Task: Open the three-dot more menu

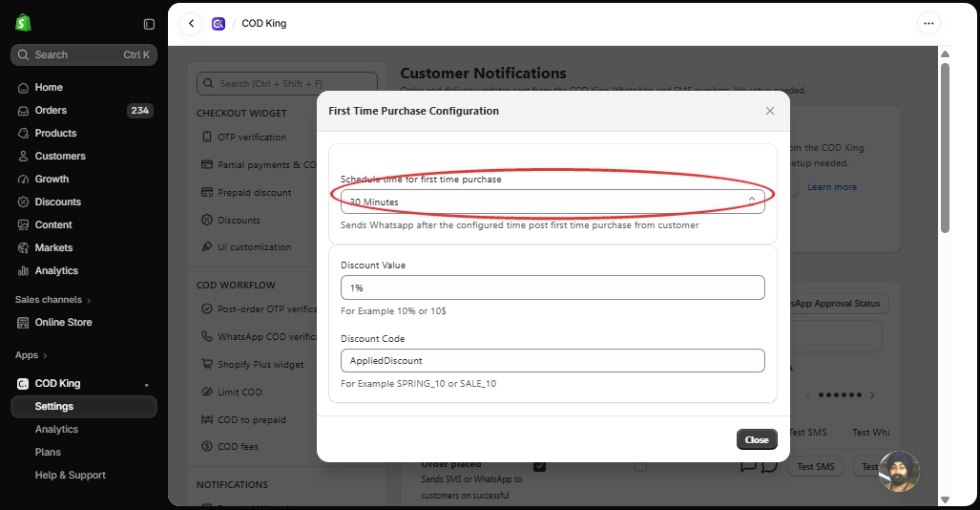Action: click(928, 24)
